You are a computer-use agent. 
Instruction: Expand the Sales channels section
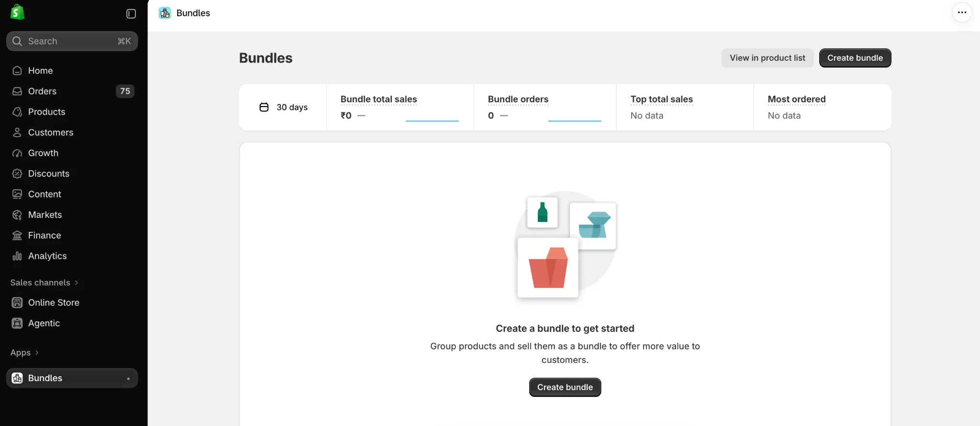45,283
